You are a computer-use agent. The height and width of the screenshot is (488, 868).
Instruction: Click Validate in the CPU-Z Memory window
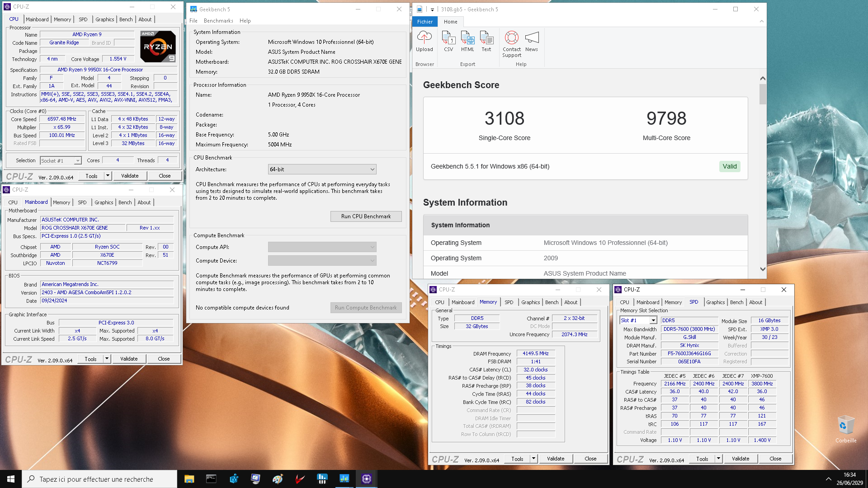pyautogui.click(x=556, y=459)
